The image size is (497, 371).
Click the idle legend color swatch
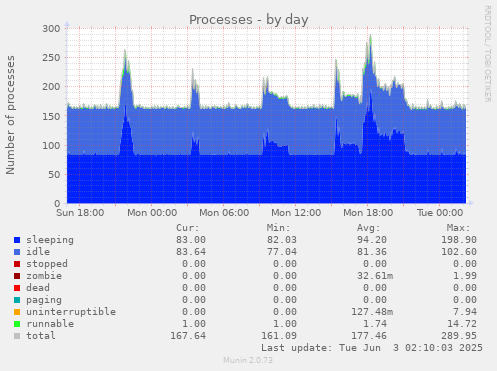click(17, 252)
